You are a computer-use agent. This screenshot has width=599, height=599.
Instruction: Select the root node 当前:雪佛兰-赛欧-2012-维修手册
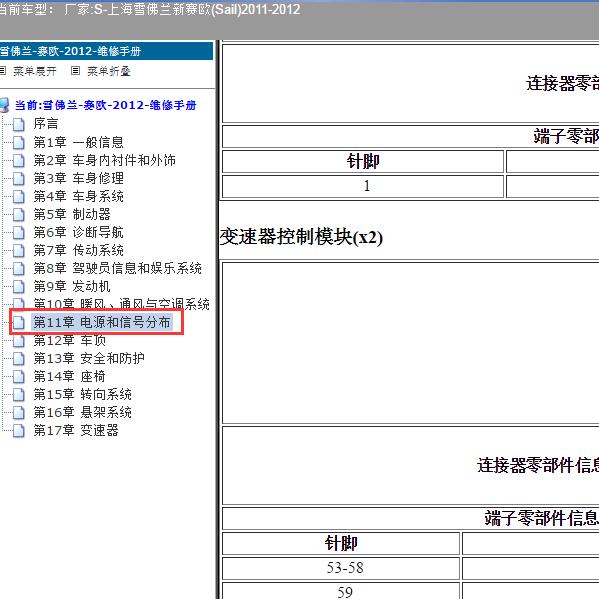coord(105,105)
